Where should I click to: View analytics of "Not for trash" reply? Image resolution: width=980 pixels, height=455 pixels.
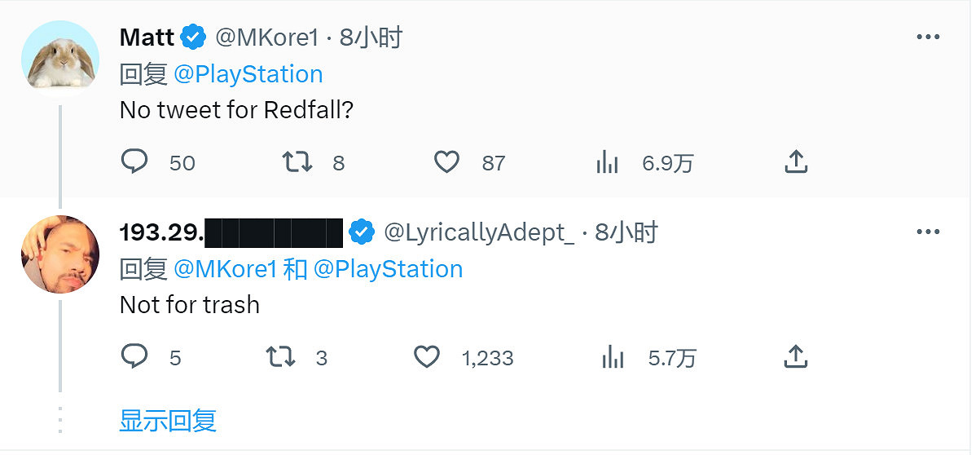click(x=612, y=356)
